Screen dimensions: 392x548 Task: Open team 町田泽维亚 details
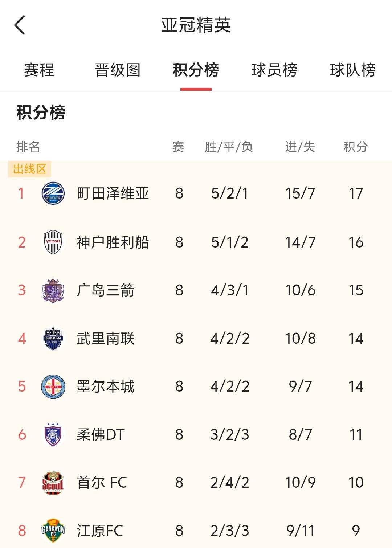(x=113, y=193)
